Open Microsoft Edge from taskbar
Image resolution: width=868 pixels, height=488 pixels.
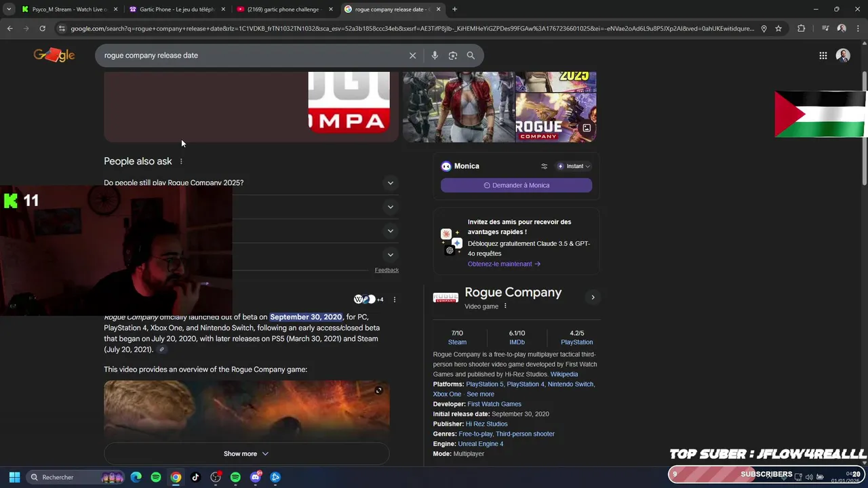pos(136,477)
